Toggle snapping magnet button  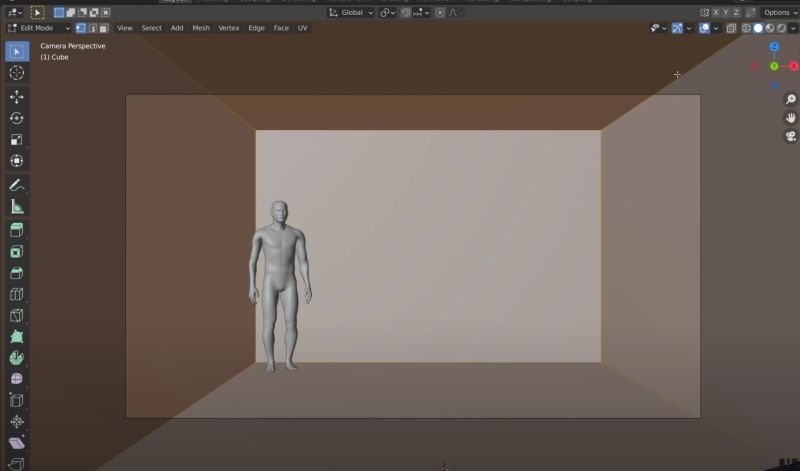[x=406, y=13]
